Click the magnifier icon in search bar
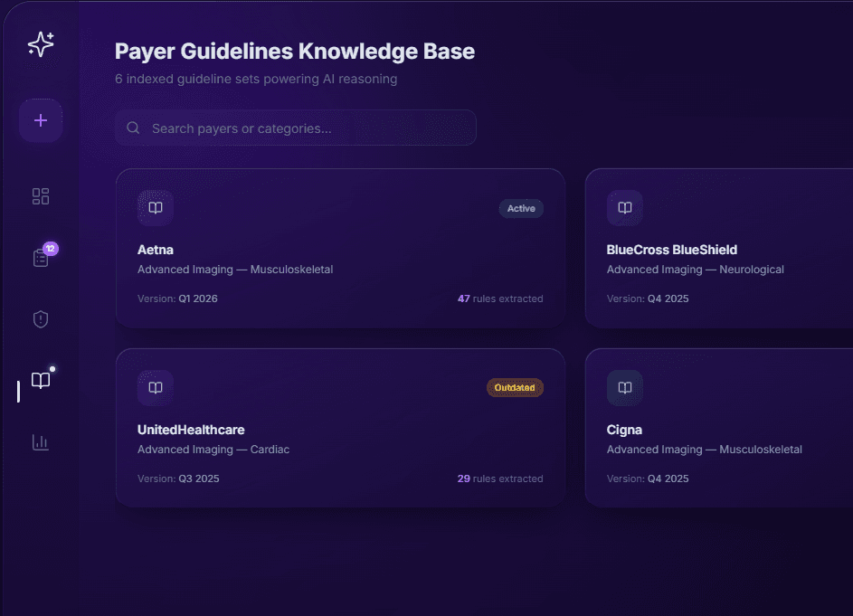Screen dimensions: 853x616 [x=133, y=128]
